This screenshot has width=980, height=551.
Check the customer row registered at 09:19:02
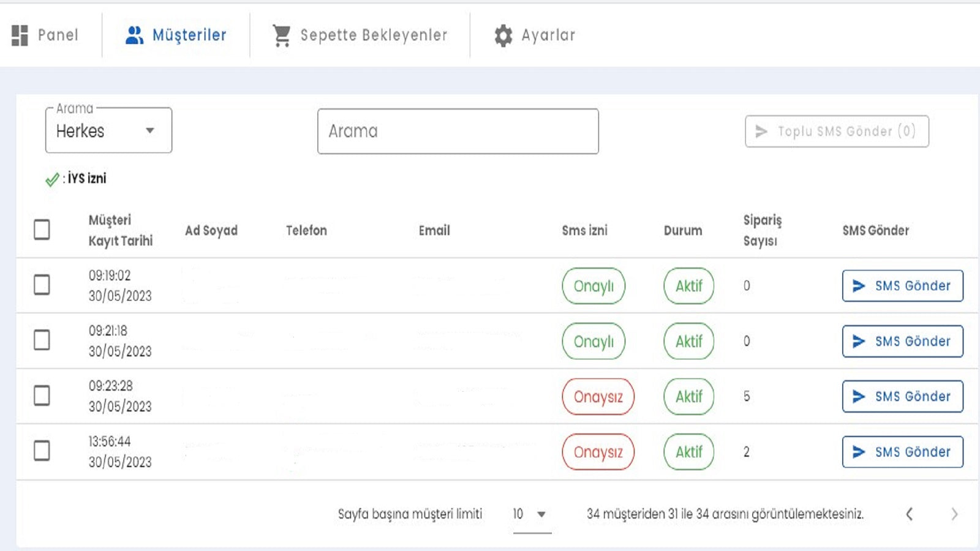tap(42, 285)
